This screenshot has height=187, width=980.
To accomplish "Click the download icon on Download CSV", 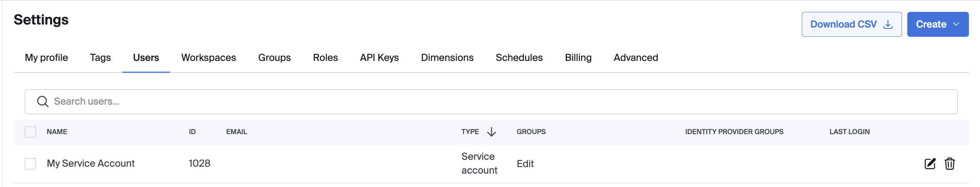I will click(x=888, y=25).
